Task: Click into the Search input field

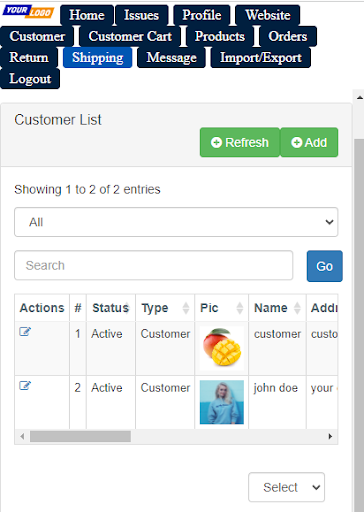Action: click(x=154, y=265)
